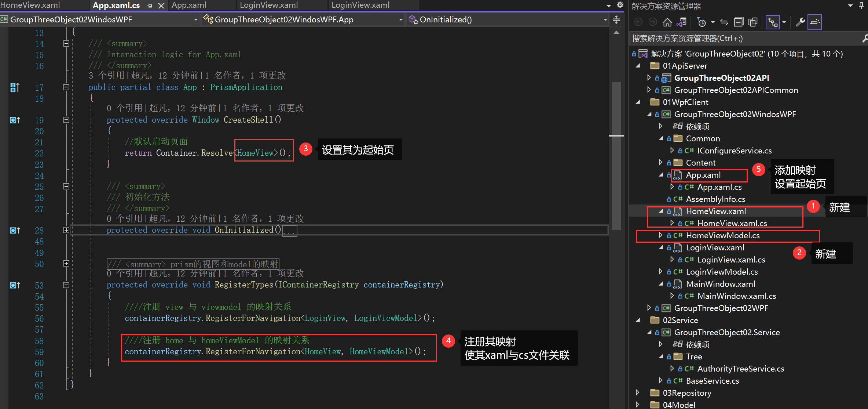868x409 pixels.
Task: Click the pending changes filter clock icon
Action: click(701, 22)
